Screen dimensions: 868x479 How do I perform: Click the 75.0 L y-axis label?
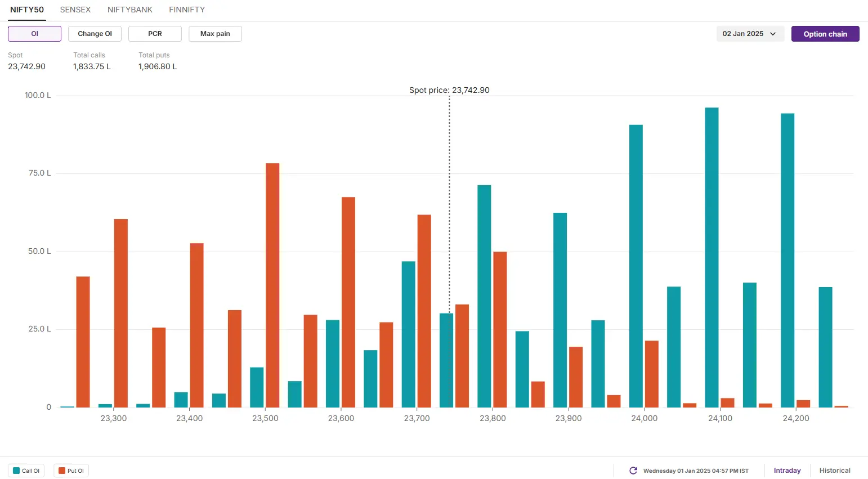click(39, 173)
